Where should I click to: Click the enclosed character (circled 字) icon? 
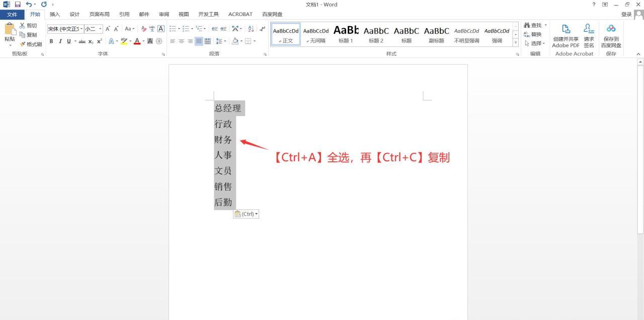(159, 41)
